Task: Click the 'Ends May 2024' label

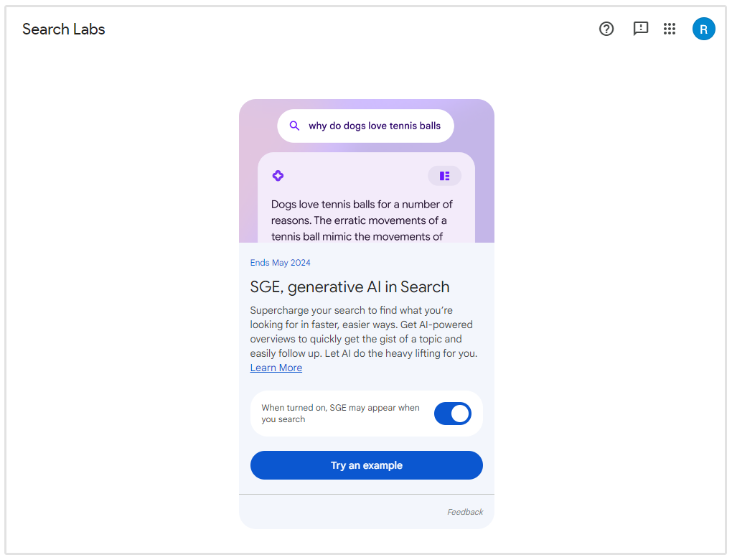Action: click(x=280, y=263)
